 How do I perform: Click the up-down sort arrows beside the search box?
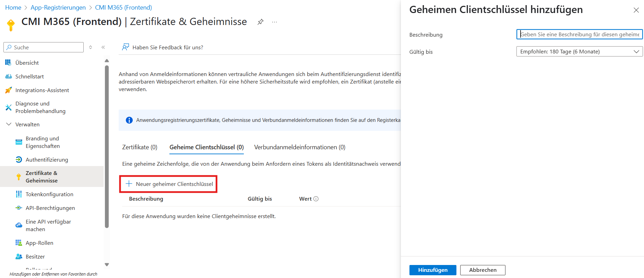pos(91,47)
